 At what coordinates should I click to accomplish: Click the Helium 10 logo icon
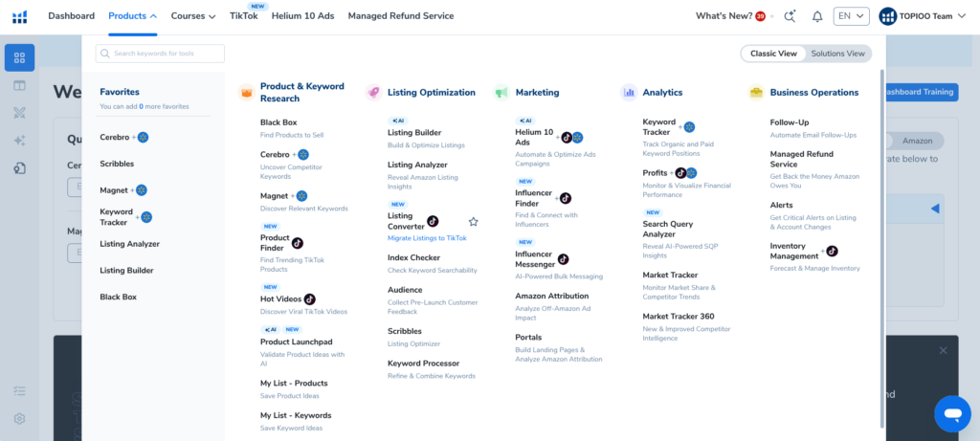coord(19,16)
